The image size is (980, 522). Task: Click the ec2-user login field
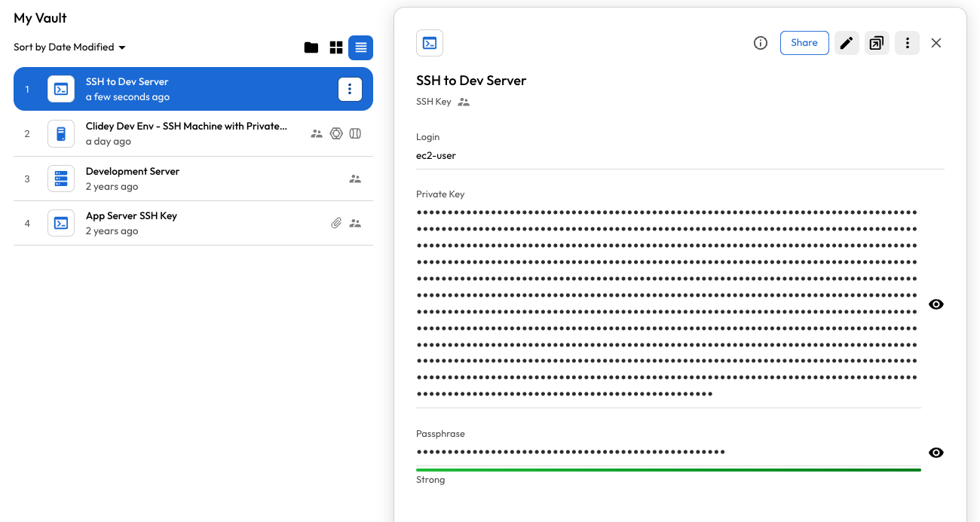click(x=436, y=156)
